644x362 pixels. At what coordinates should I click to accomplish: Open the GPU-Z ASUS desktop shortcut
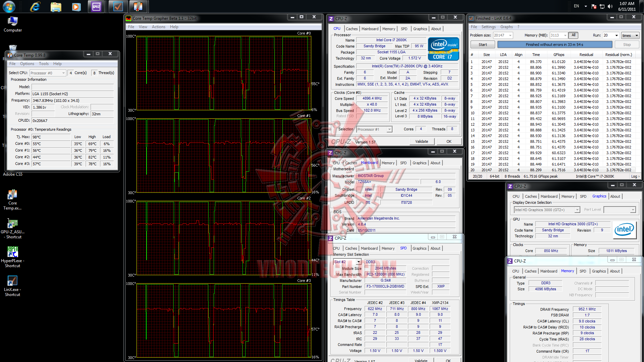[12, 224]
